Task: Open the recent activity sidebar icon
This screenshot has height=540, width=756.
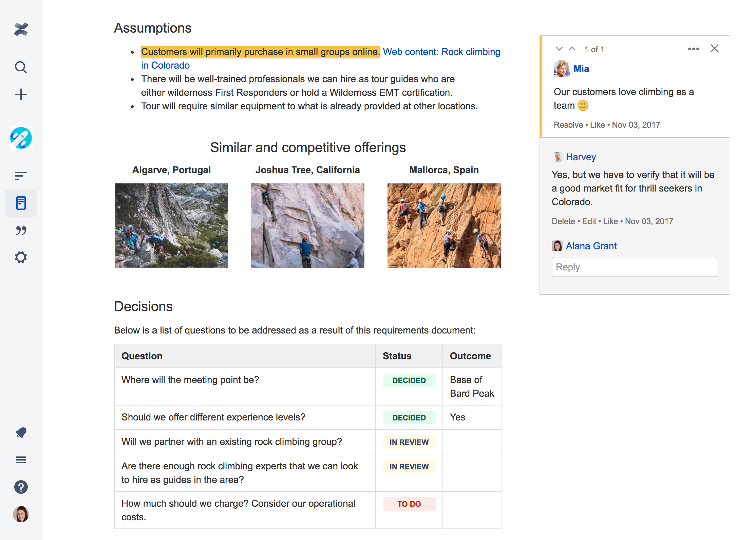Action: (21, 176)
